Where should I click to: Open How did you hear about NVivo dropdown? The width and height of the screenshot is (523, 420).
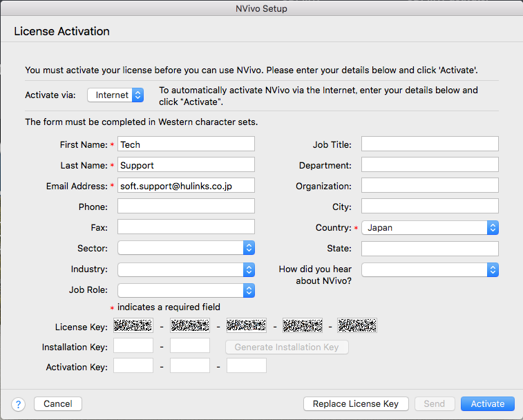point(430,269)
